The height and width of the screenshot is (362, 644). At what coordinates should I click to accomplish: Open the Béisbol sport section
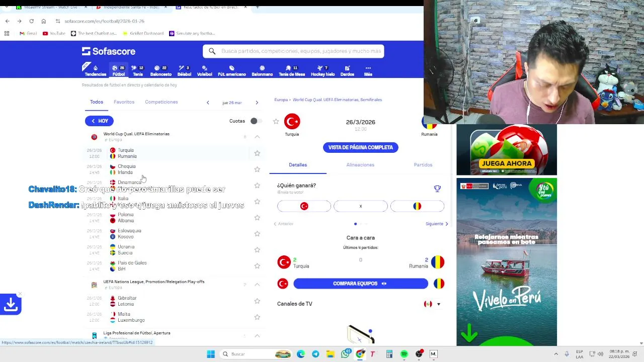tap(184, 70)
